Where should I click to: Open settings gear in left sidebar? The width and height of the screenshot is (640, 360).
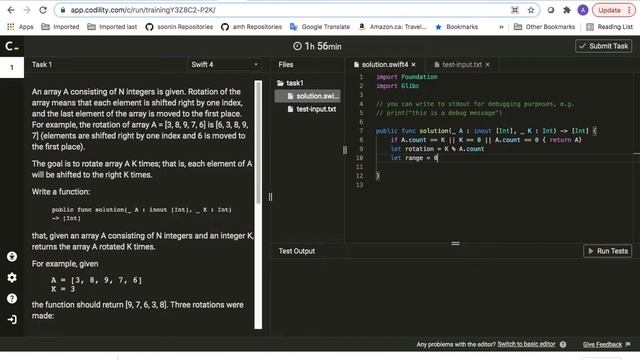pos(12,278)
